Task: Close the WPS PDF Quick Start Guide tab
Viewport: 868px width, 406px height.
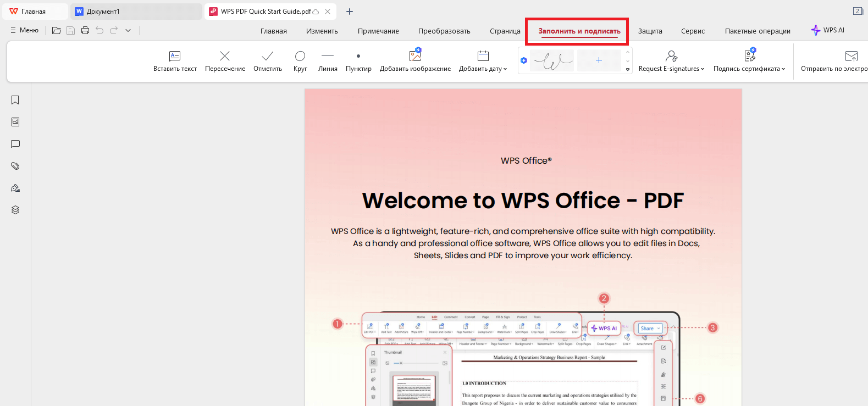Action: (328, 12)
